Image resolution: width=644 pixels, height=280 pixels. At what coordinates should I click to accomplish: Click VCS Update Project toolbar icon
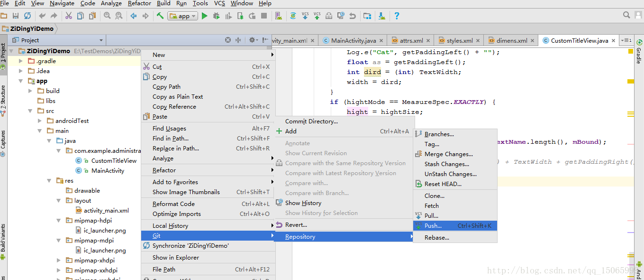pyautogui.click(x=305, y=16)
